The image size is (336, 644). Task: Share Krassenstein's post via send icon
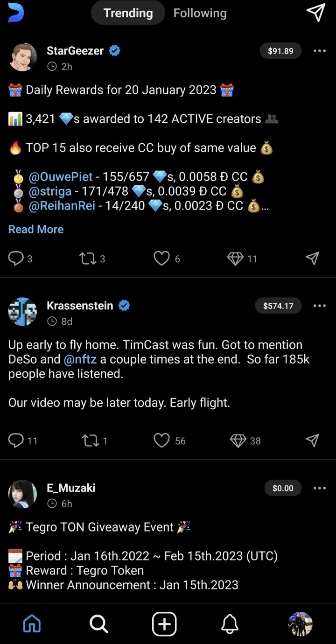(x=312, y=441)
